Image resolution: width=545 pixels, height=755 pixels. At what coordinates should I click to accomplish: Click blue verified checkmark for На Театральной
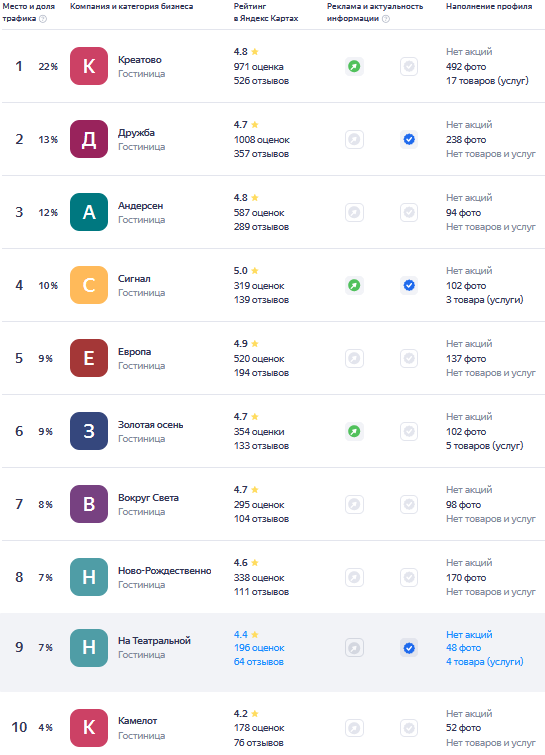(x=409, y=648)
